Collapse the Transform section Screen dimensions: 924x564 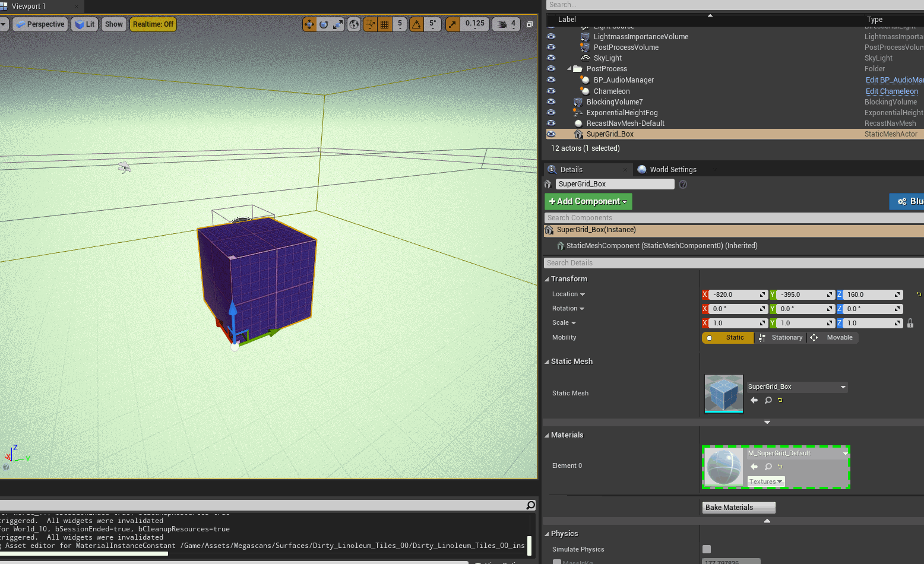(547, 279)
